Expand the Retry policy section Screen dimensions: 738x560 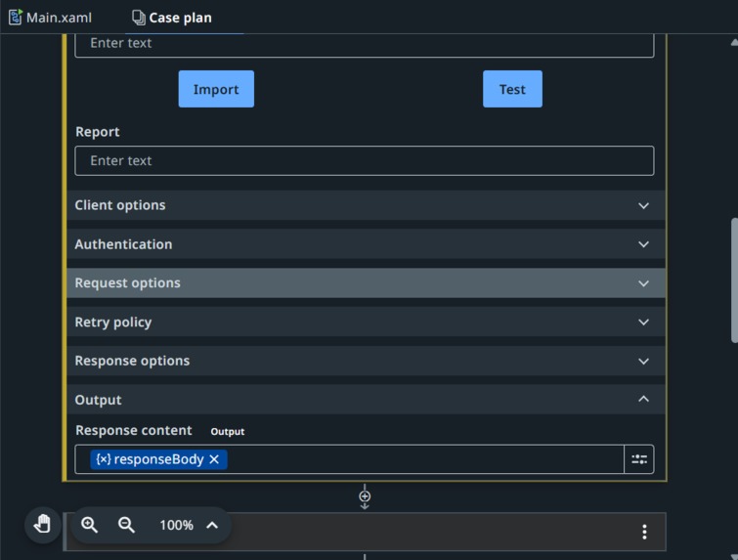pos(366,322)
